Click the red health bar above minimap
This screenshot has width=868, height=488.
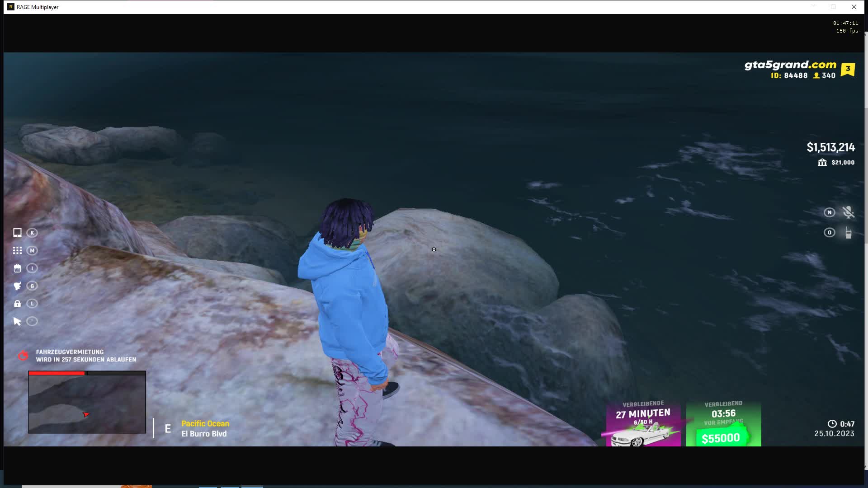point(57,373)
